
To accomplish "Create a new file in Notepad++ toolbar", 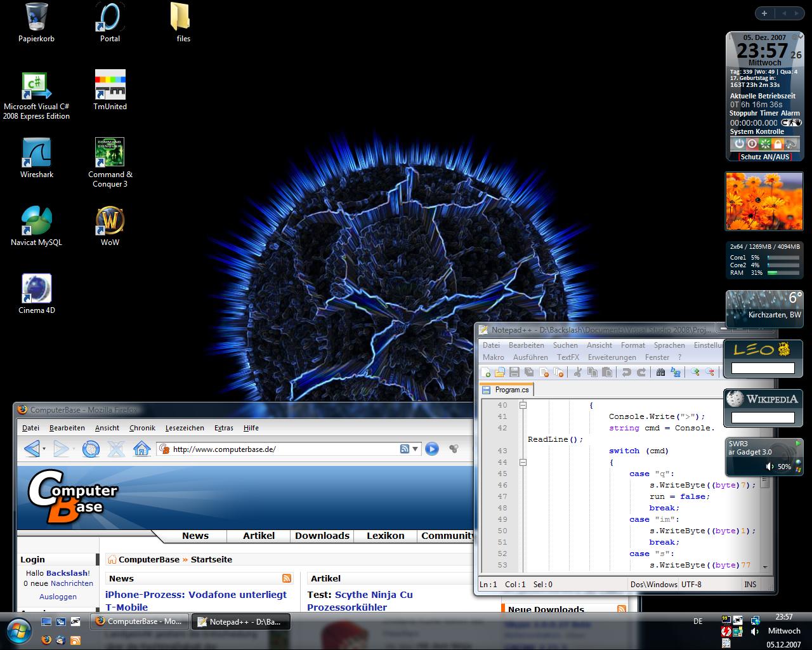I will (x=485, y=372).
